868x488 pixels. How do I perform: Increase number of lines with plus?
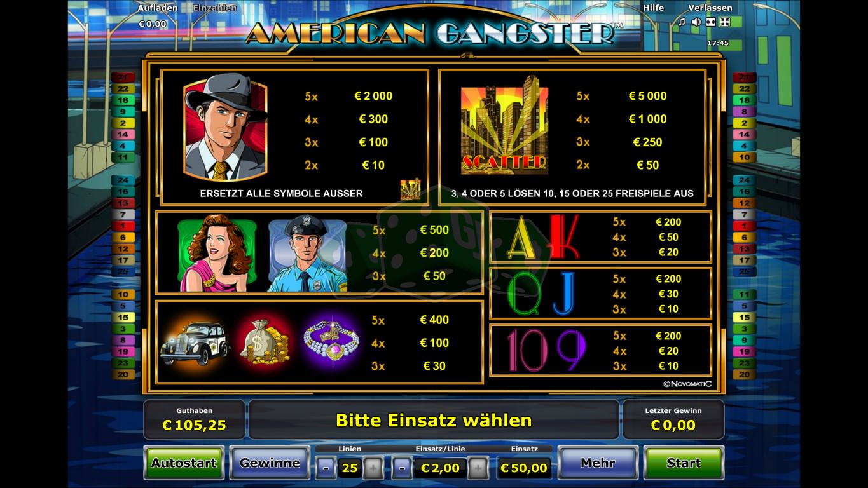tap(373, 469)
